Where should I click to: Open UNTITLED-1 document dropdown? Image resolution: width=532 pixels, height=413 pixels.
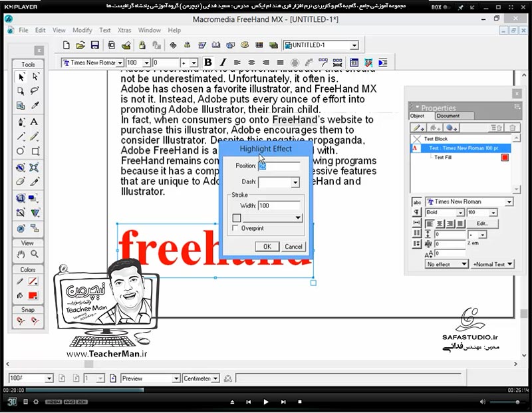coord(354,45)
